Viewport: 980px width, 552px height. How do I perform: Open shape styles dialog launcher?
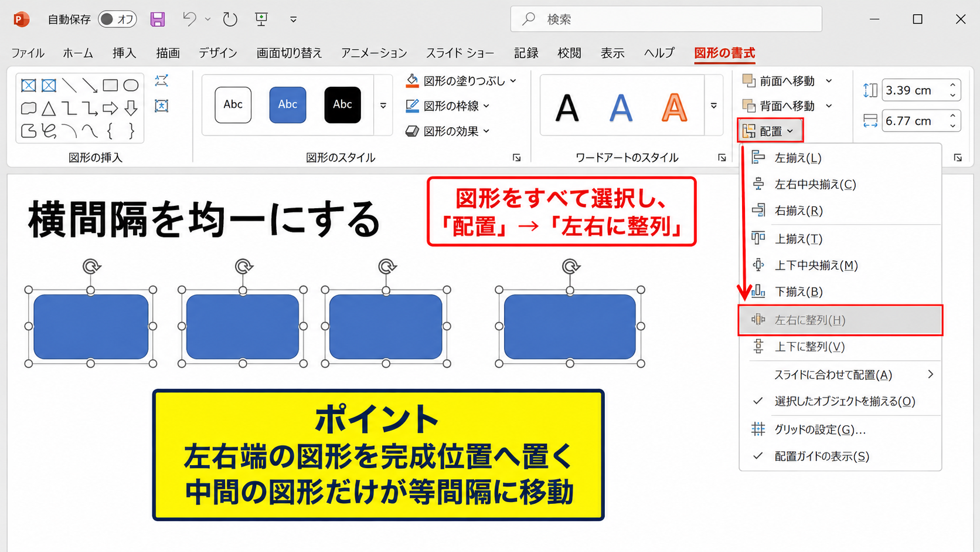point(516,158)
